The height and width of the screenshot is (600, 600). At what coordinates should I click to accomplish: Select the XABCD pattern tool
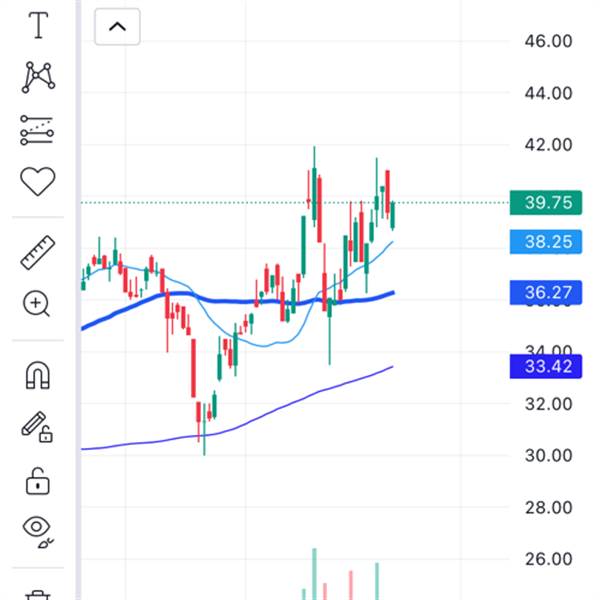coord(38,77)
